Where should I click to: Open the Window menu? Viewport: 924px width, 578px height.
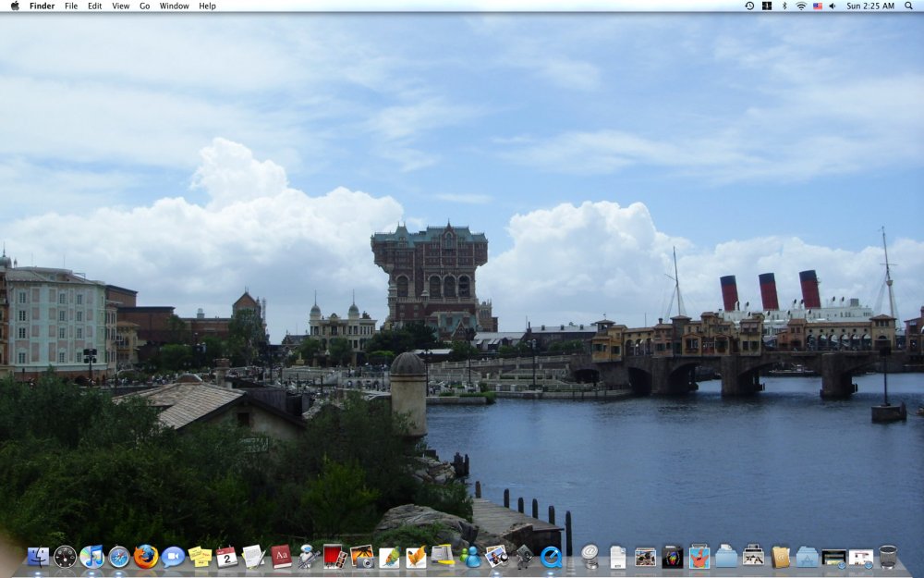[x=174, y=6]
